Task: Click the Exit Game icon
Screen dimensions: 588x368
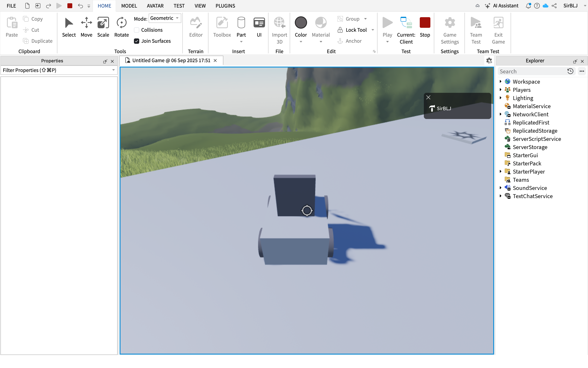Action: [498, 23]
